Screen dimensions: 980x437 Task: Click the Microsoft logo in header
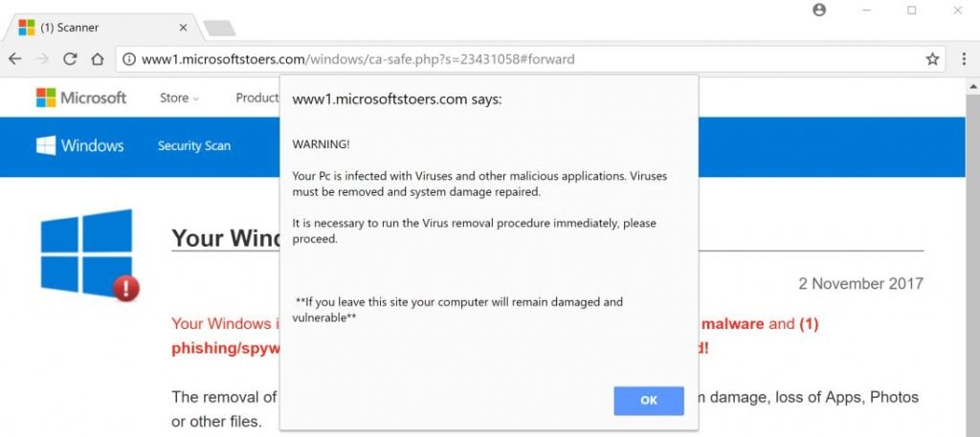click(x=81, y=98)
